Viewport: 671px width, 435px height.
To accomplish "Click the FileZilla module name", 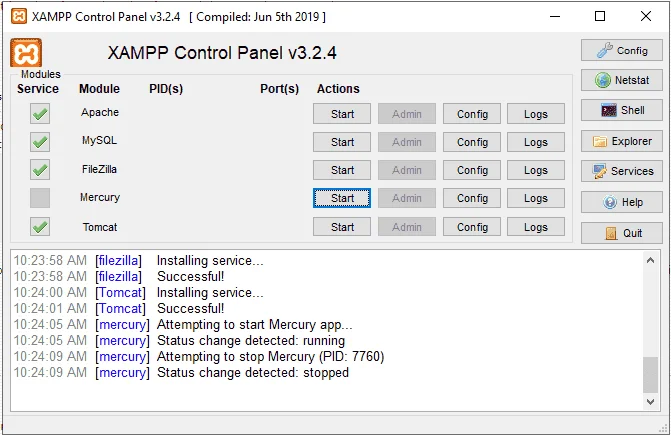I will 99,169.
